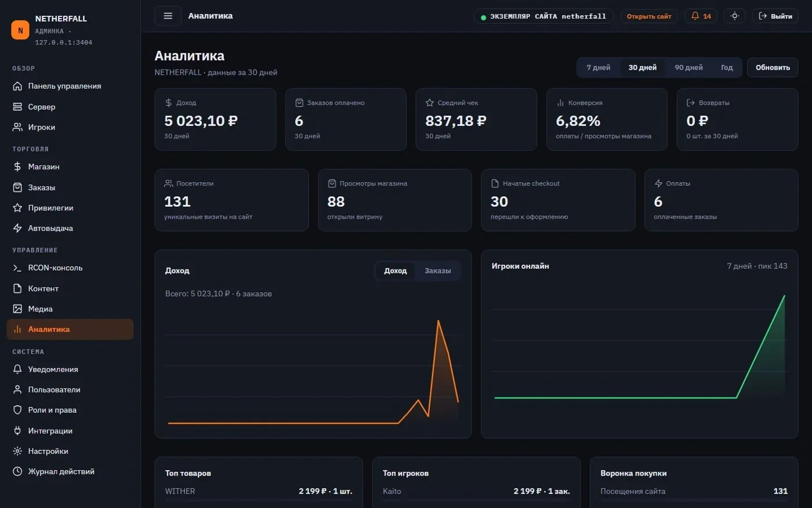
Task: Click the Уведомления bell icon in sidebar
Action: point(17,369)
